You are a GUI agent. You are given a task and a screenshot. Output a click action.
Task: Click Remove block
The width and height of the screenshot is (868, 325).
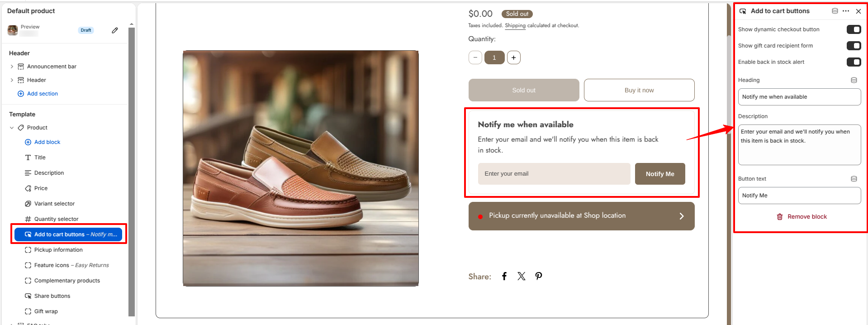(802, 217)
